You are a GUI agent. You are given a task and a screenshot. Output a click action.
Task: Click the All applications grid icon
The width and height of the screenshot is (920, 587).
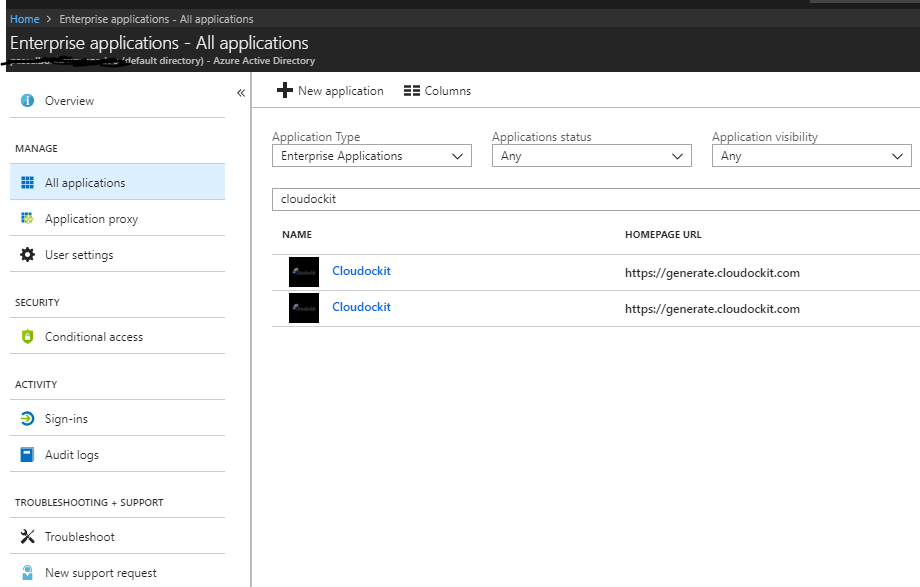[27, 183]
